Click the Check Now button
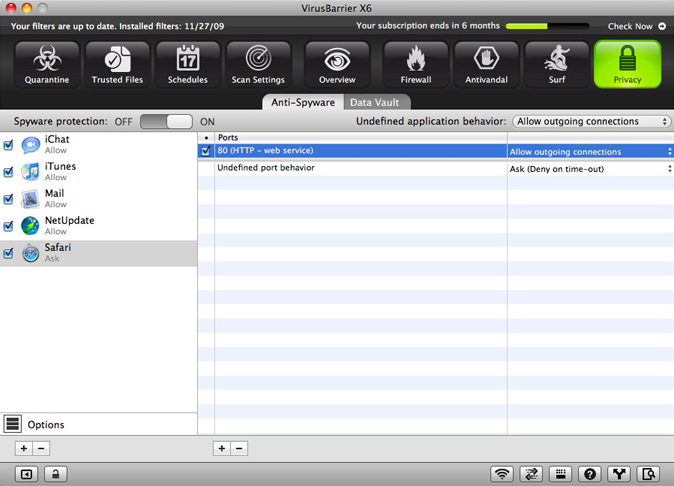 click(636, 26)
